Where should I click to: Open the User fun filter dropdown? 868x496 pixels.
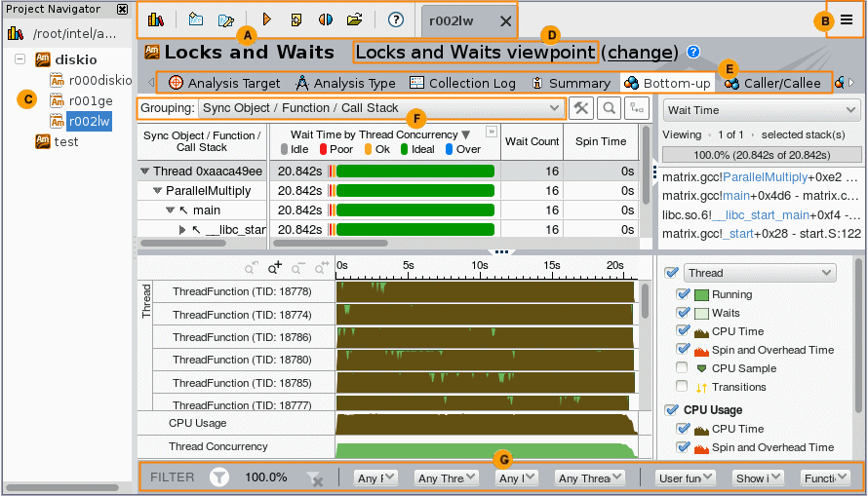(x=686, y=477)
